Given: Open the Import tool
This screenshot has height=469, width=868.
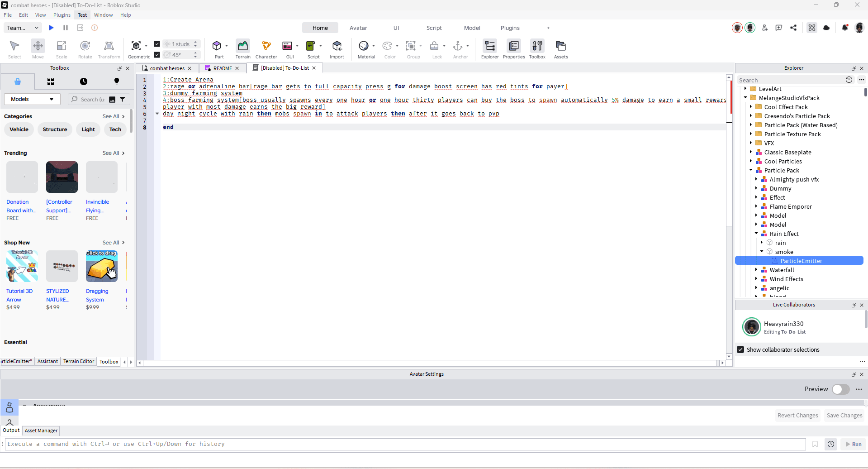Looking at the screenshot, I should [x=337, y=49].
